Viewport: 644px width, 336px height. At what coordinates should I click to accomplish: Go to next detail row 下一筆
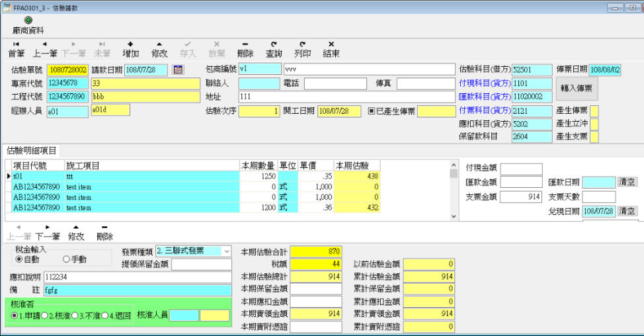click(x=48, y=233)
